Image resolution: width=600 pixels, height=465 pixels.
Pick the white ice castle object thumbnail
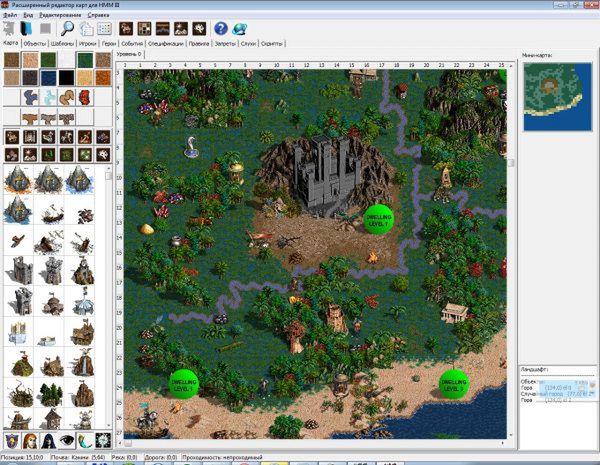[x=17, y=333]
